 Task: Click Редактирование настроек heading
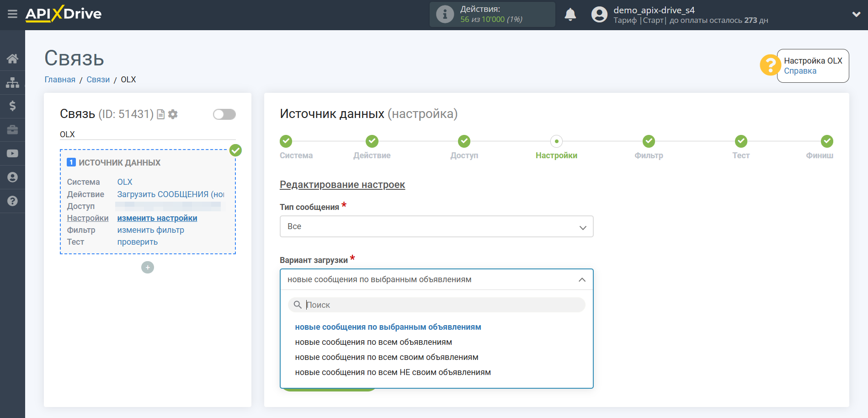click(342, 185)
